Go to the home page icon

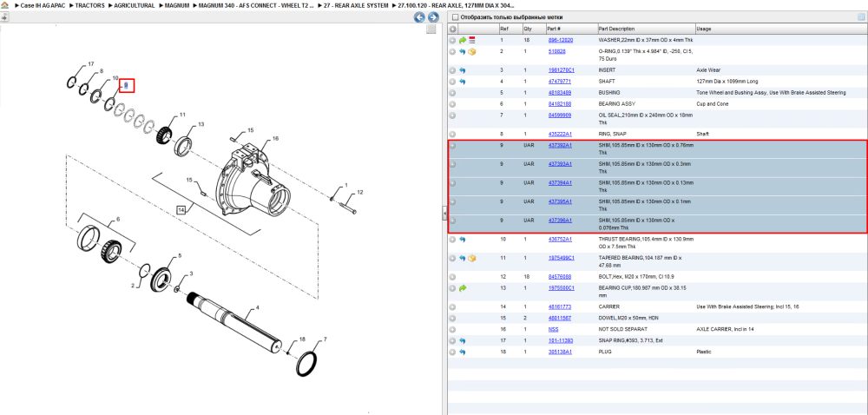(4, 5)
